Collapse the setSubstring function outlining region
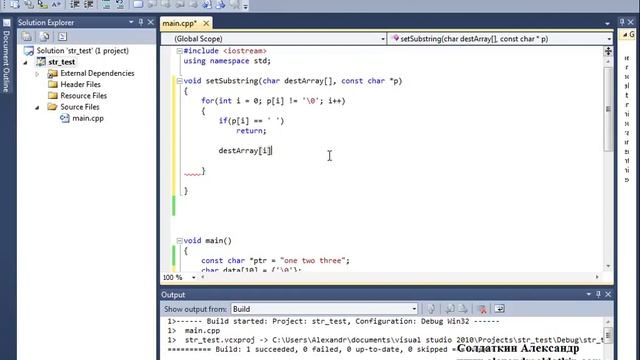This screenshot has width=640, height=360. [179, 81]
